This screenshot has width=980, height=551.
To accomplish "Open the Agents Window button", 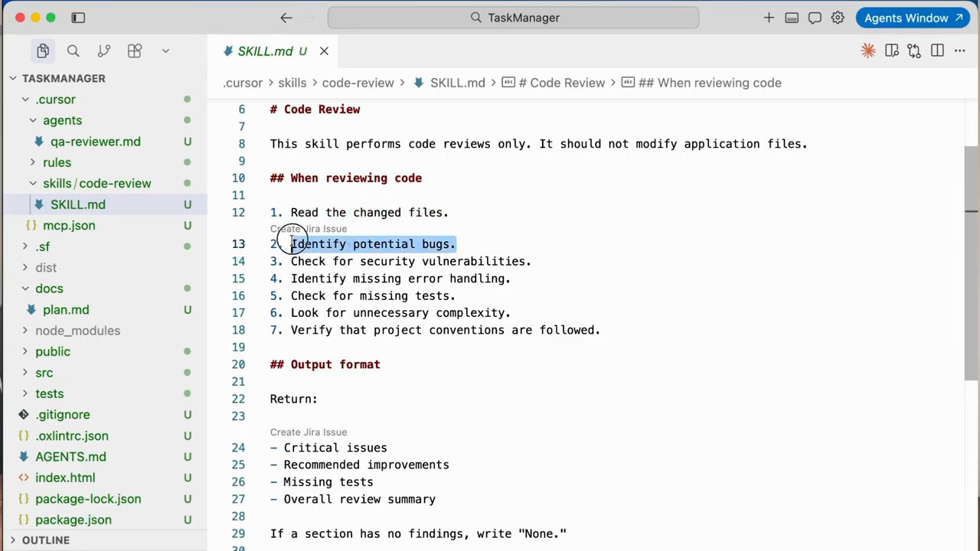I will (x=913, y=18).
